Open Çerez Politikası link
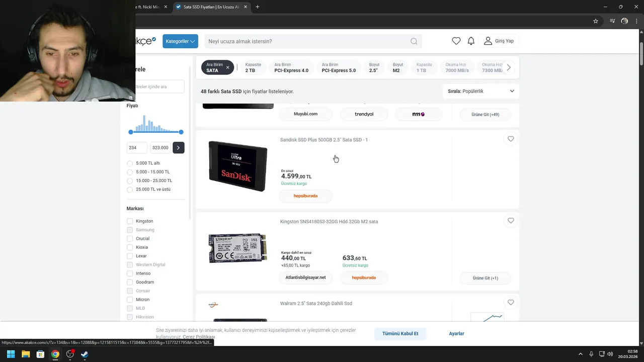Image resolution: width=644 pixels, height=362 pixels. (x=199, y=337)
